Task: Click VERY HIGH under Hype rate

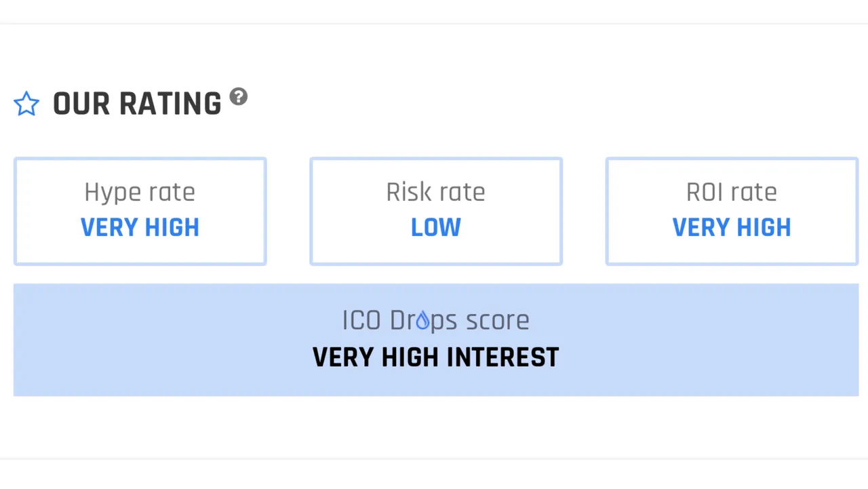Action: coord(140,228)
